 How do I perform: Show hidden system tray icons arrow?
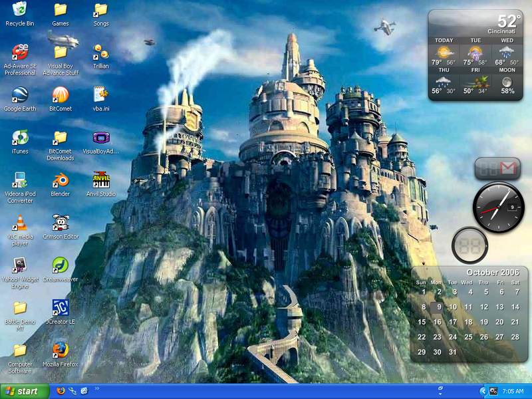(483, 391)
